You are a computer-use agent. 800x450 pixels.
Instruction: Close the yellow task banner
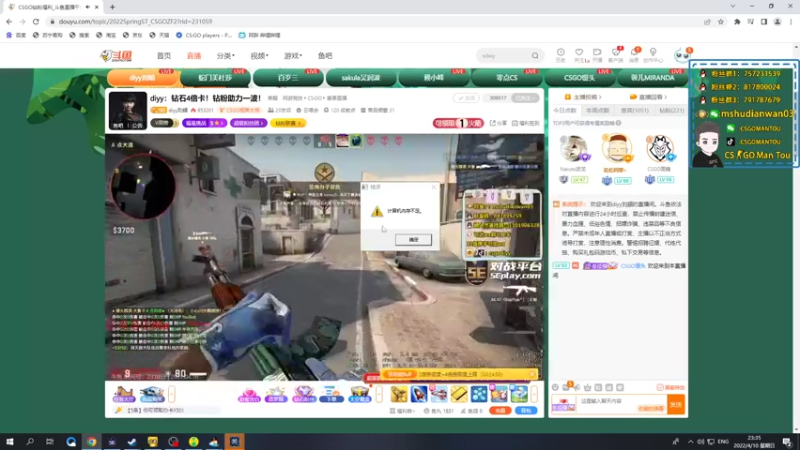pyautogui.click(x=532, y=374)
